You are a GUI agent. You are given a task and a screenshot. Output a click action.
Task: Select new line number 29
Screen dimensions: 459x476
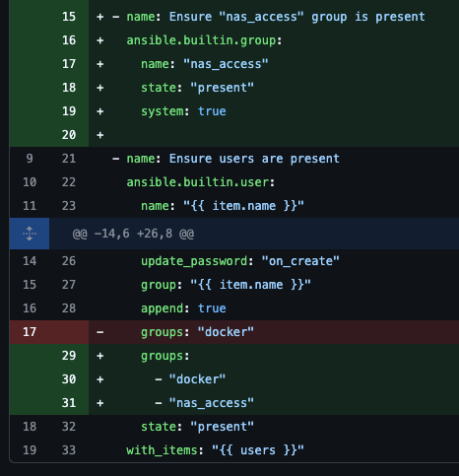(x=69, y=356)
